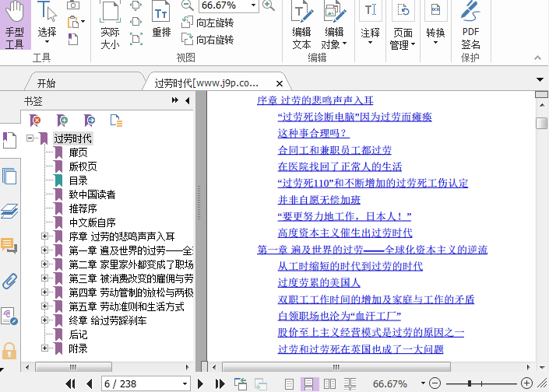Go to the next page
Image resolution: width=549 pixels, height=392 pixels.
pos(200,384)
